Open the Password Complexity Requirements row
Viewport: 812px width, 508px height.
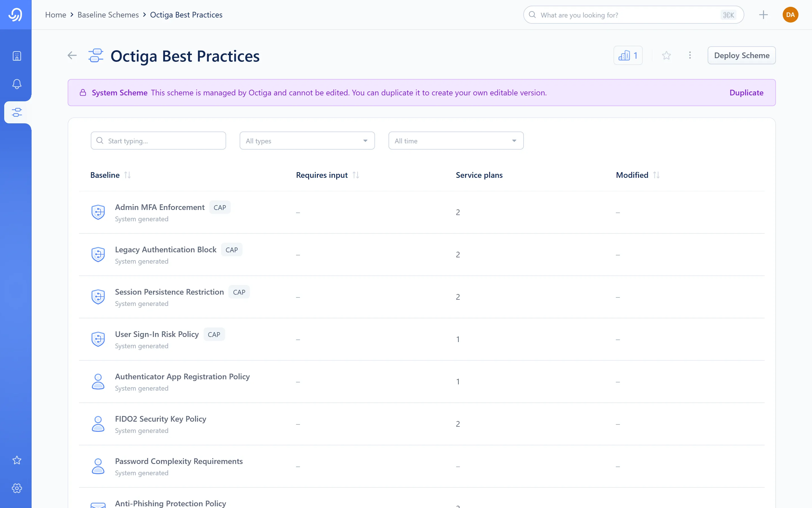(x=422, y=466)
